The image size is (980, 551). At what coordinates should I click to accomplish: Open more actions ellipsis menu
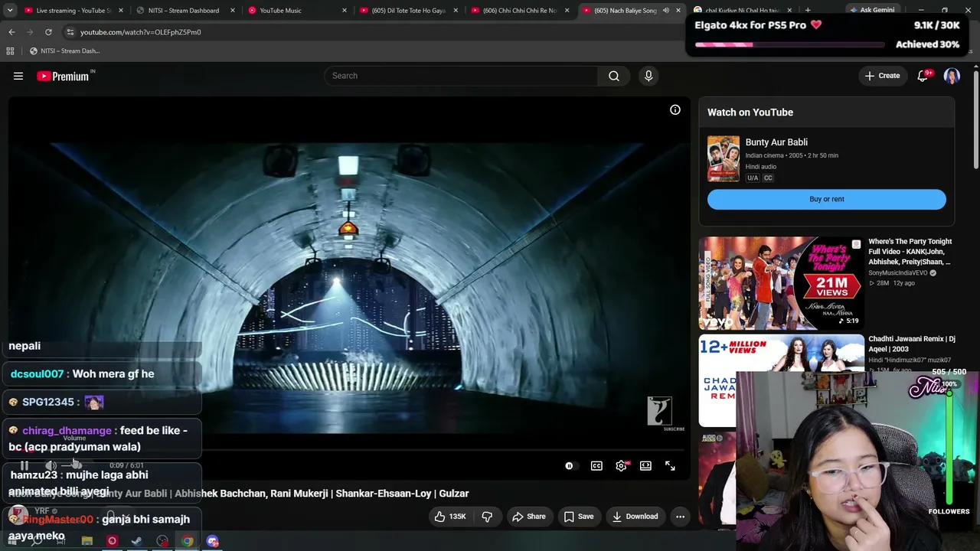pyautogui.click(x=680, y=517)
